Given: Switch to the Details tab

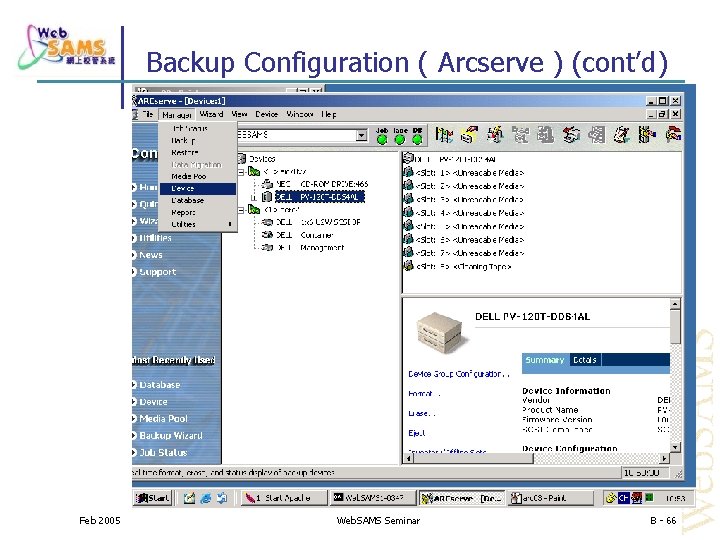Looking at the screenshot, I should (585, 360).
